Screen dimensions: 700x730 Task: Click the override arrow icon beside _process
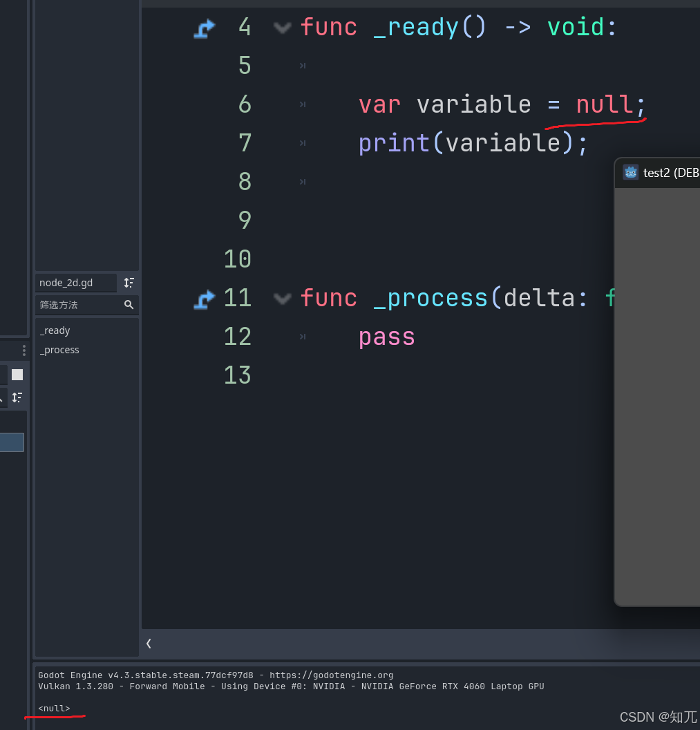pyautogui.click(x=204, y=299)
